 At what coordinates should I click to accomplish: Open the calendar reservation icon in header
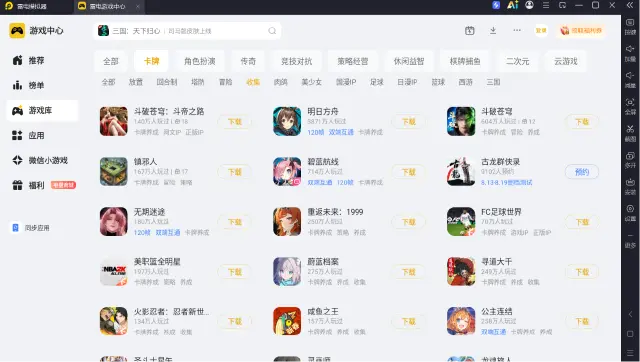[470, 31]
